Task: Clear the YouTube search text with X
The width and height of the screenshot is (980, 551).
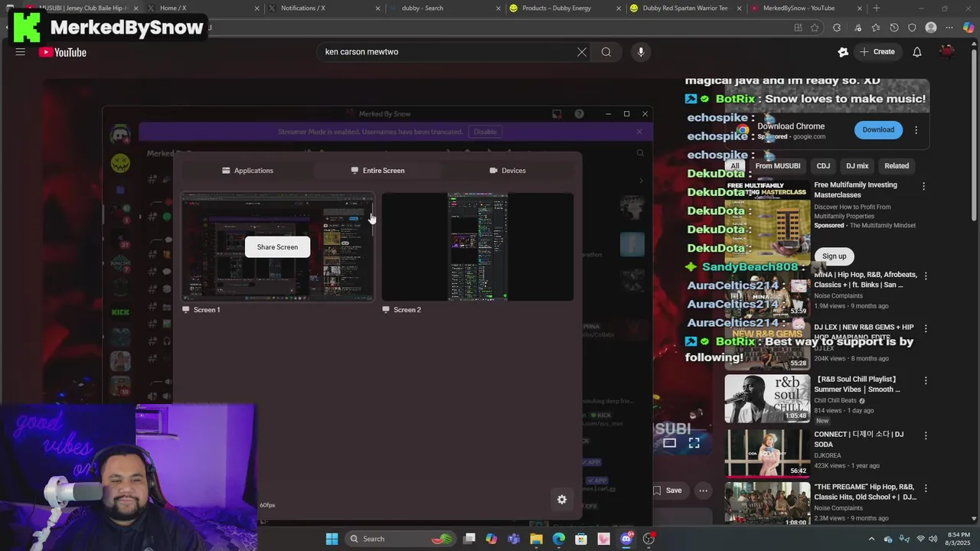Action: pyautogui.click(x=582, y=52)
